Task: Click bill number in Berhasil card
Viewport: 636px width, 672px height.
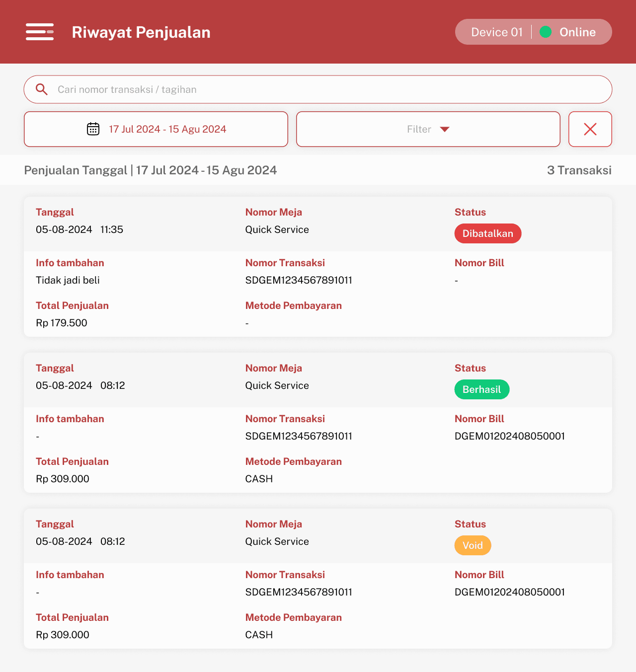Action: [510, 436]
